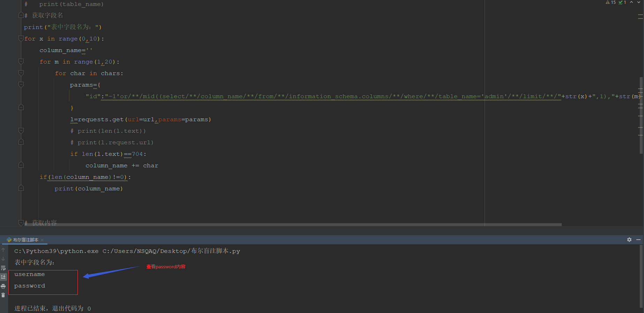Screen dimensions: 644x313
Task: Print the console output with printer icon
Action: click(x=3, y=286)
